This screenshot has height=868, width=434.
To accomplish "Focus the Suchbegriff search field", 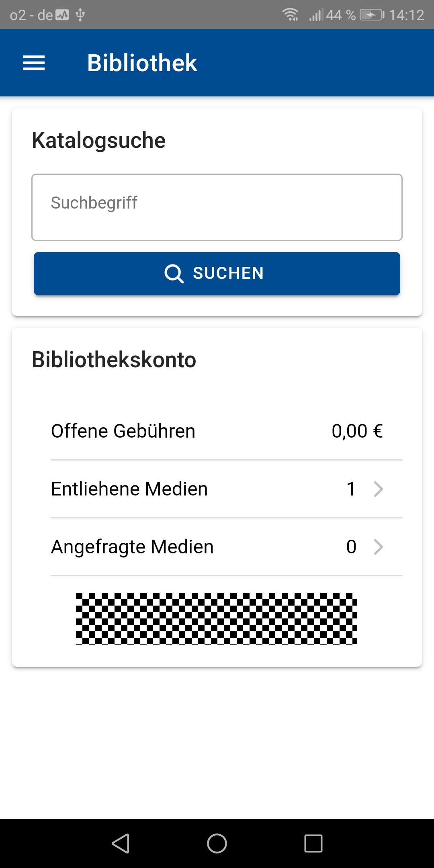I will [x=217, y=207].
